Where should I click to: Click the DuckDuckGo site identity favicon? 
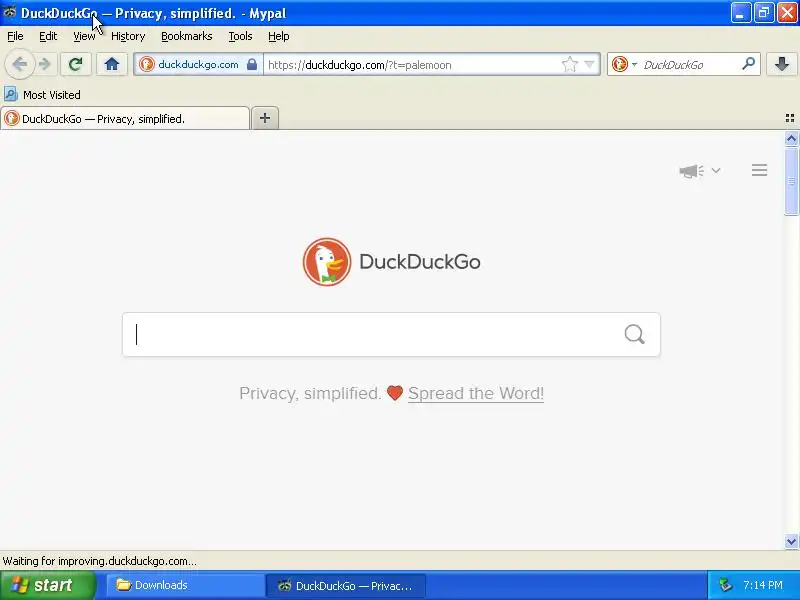147,64
